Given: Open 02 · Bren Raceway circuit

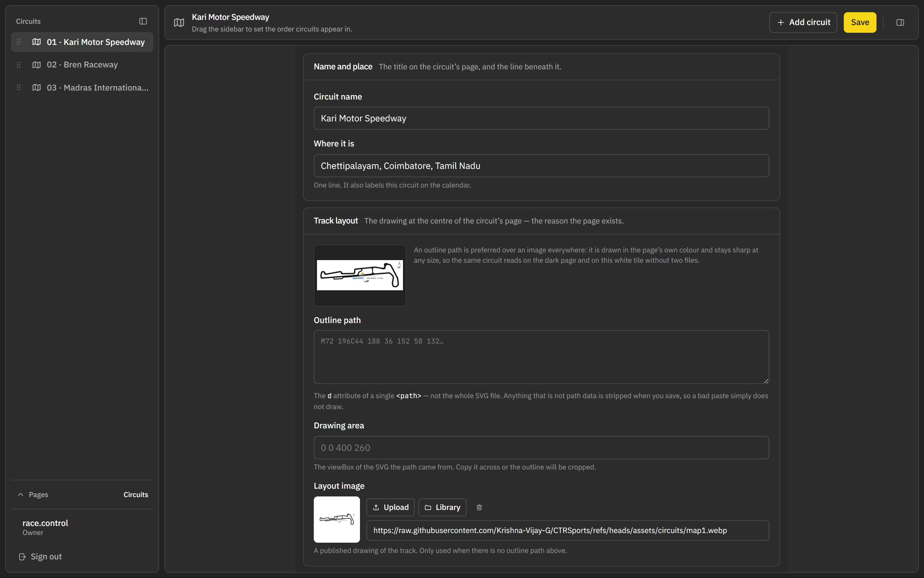Looking at the screenshot, I should pyautogui.click(x=82, y=65).
